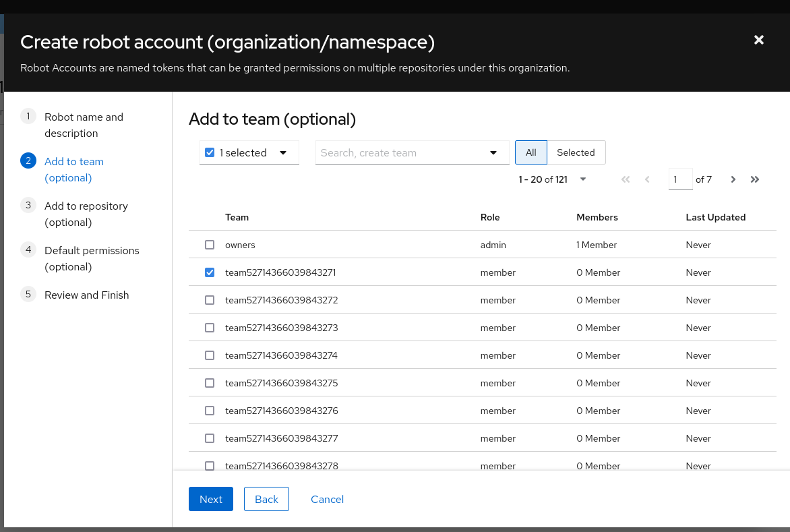Expand the Search, create team dropdown arrow
The width and height of the screenshot is (790, 532).
pyautogui.click(x=493, y=152)
